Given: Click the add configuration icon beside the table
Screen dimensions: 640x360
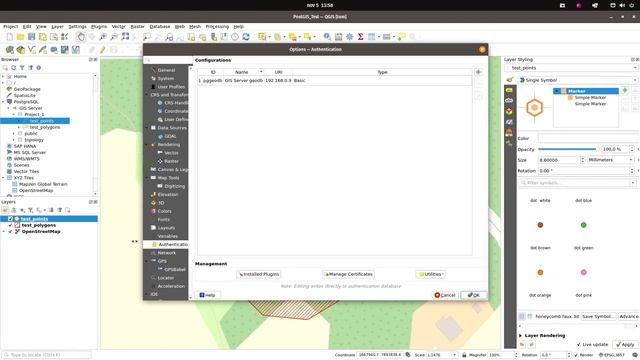Looking at the screenshot, I should point(478,72).
